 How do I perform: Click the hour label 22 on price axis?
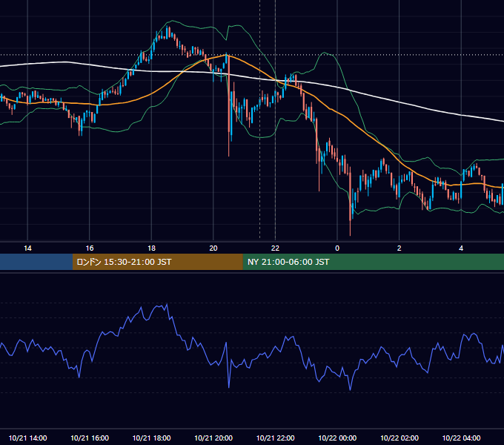tap(275, 248)
